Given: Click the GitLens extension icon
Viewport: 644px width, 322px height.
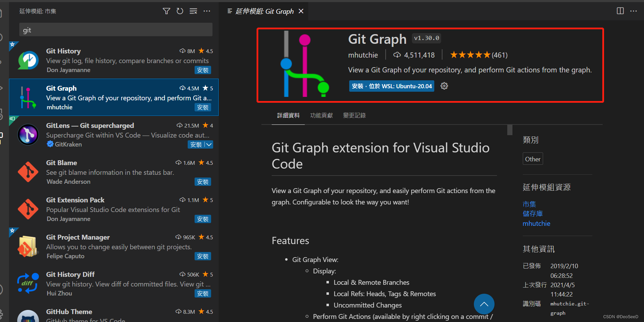Looking at the screenshot, I should pos(28,134).
